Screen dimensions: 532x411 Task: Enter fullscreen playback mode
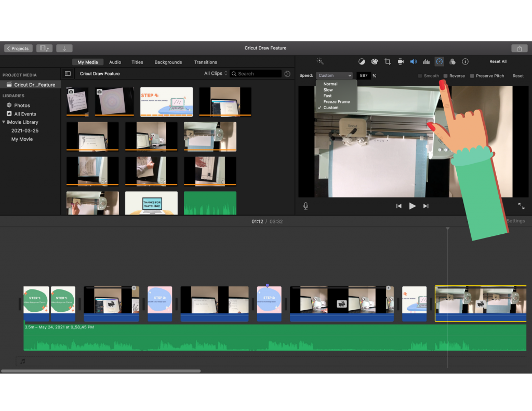pos(521,206)
